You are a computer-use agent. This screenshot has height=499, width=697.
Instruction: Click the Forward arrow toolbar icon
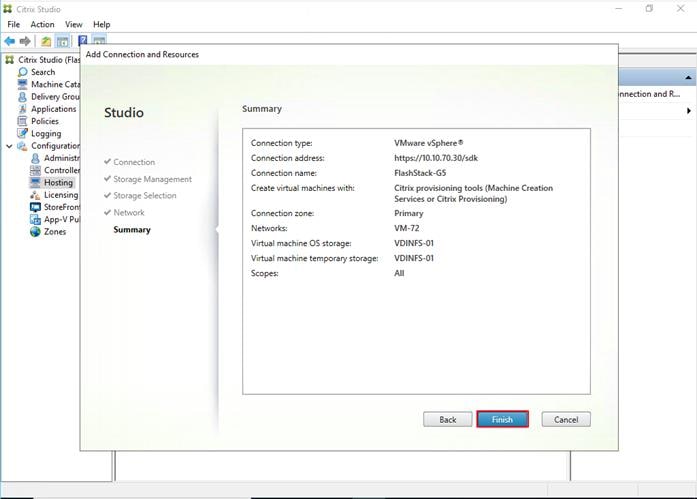(25, 41)
